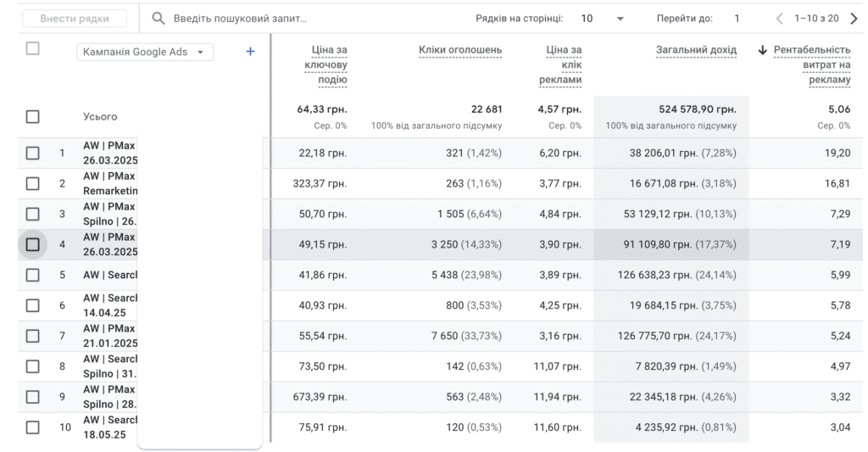Select the Усього totals row checkbox

(x=32, y=116)
